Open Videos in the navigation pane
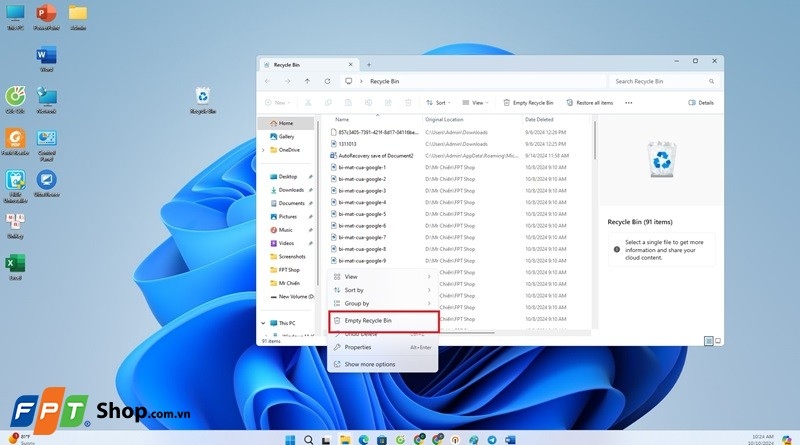Viewport: 800px width, 445px height. tap(286, 243)
